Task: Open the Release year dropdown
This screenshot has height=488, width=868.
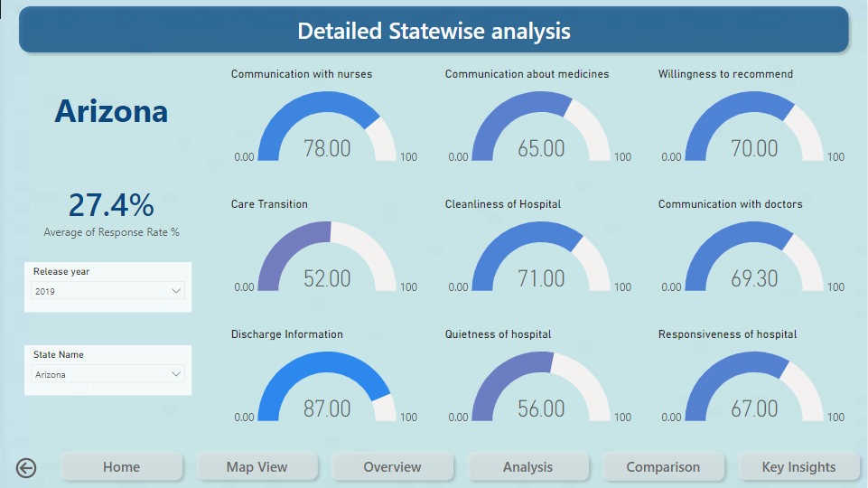Action: tap(108, 291)
